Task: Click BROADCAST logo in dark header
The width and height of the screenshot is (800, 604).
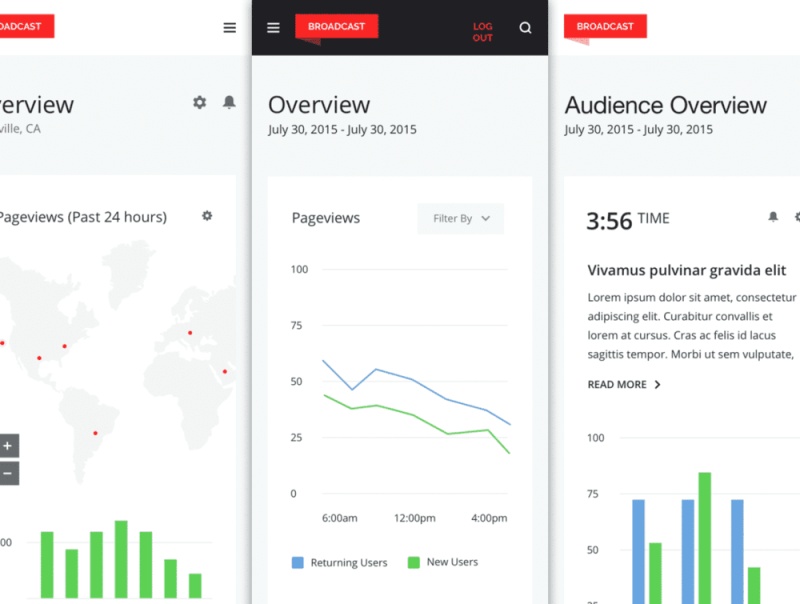Action: 336,26
